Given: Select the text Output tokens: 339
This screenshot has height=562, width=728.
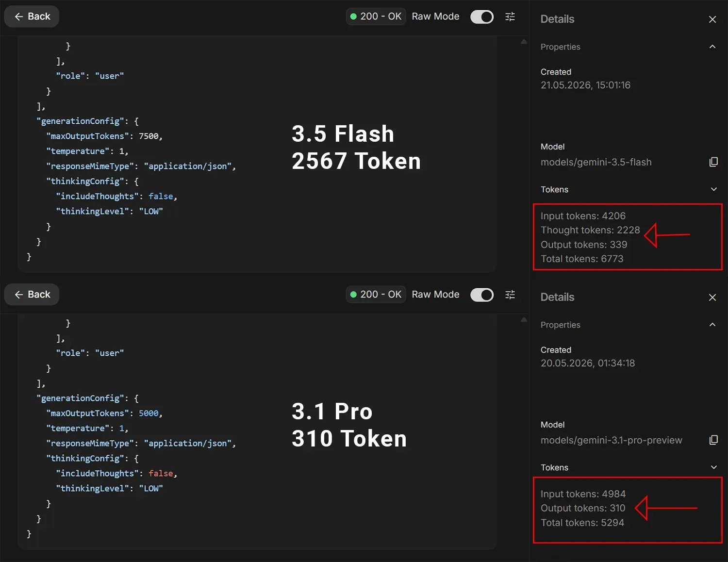Looking at the screenshot, I should click(584, 245).
